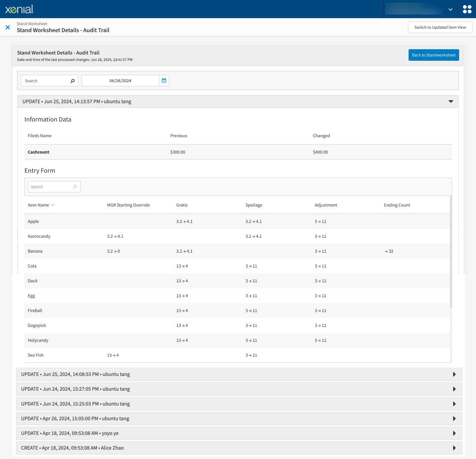476x459 pixels.
Task: Open the apps grid icon in the top-right corner
Action: coord(467,9)
